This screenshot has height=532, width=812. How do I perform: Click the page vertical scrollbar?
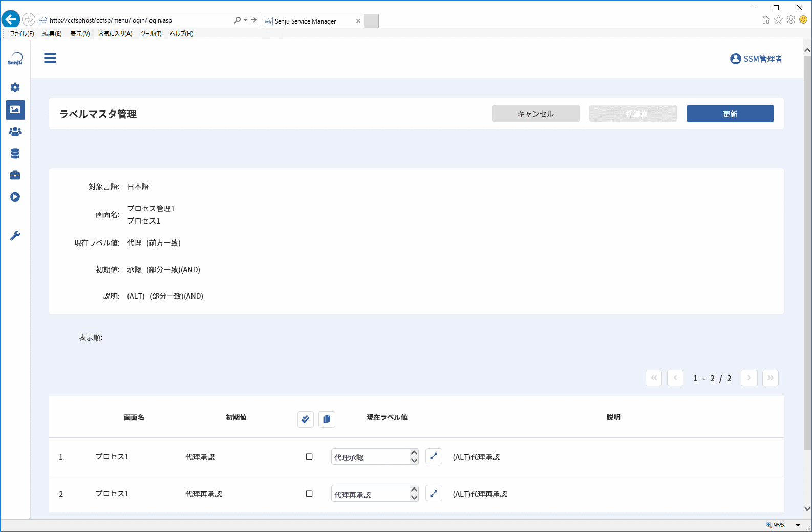(807, 279)
